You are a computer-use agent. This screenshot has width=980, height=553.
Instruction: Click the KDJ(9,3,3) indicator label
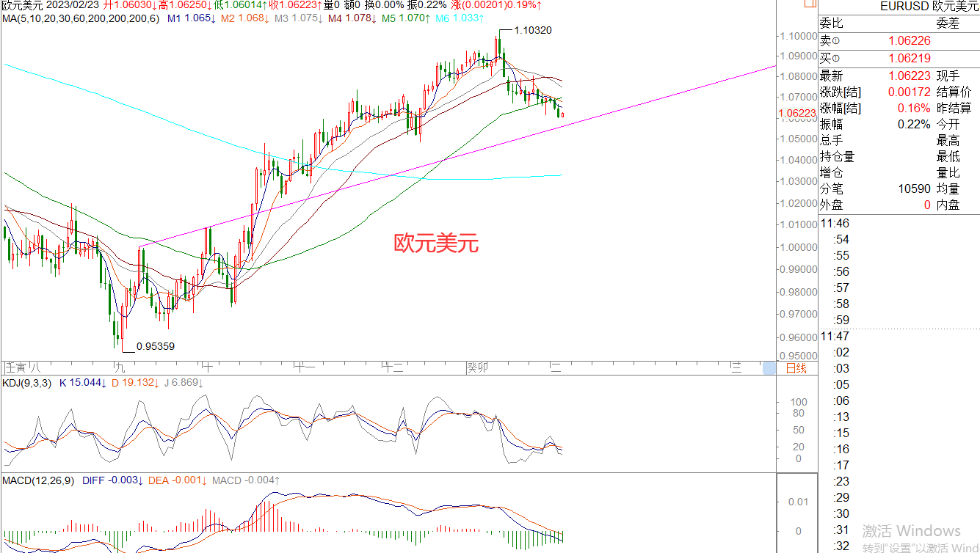tap(26, 383)
